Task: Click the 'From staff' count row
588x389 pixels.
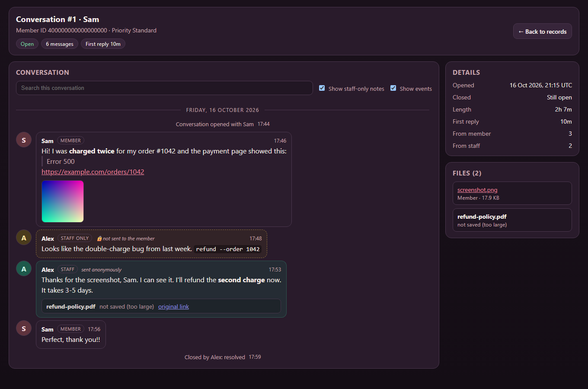Action: [x=512, y=146]
